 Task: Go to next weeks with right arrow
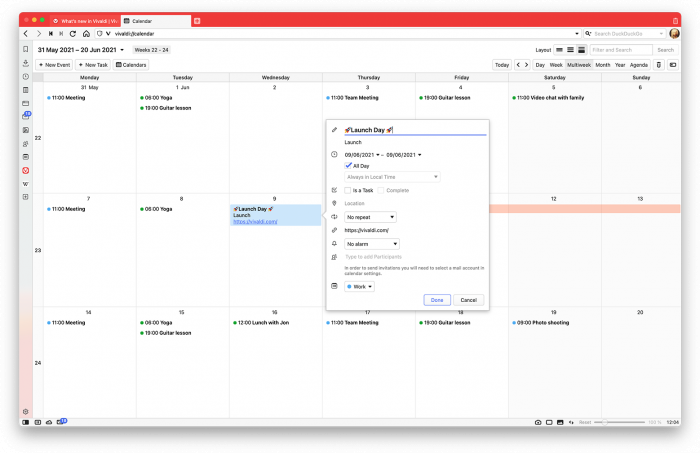(x=526, y=65)
